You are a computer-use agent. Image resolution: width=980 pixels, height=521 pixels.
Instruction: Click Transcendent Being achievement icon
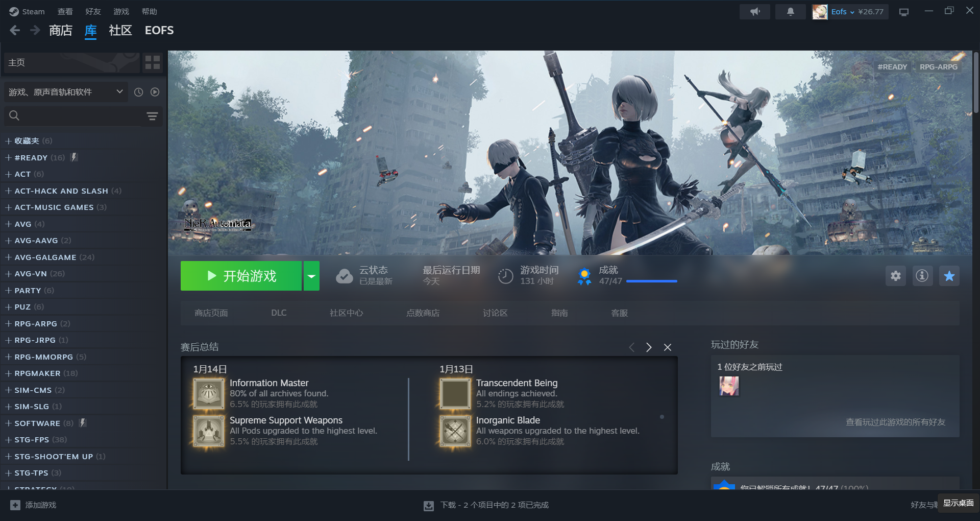click(455, 394)
